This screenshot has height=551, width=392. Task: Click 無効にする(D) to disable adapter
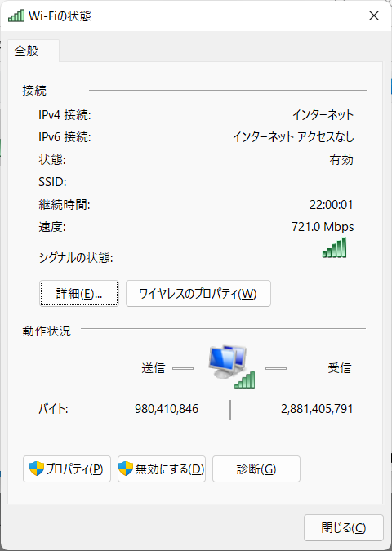point(162,469)
